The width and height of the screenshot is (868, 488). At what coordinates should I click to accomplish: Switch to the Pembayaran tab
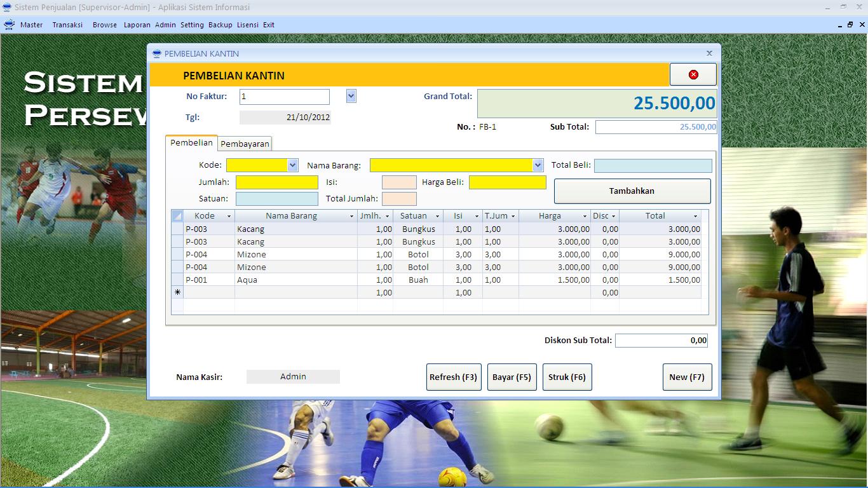click(245, 144)
